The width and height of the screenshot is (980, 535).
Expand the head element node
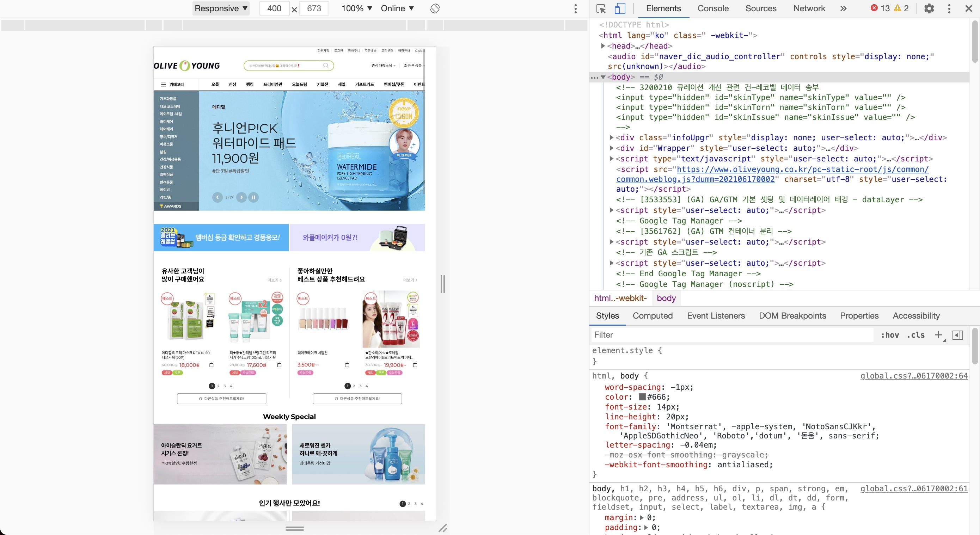tap(603, 45)
